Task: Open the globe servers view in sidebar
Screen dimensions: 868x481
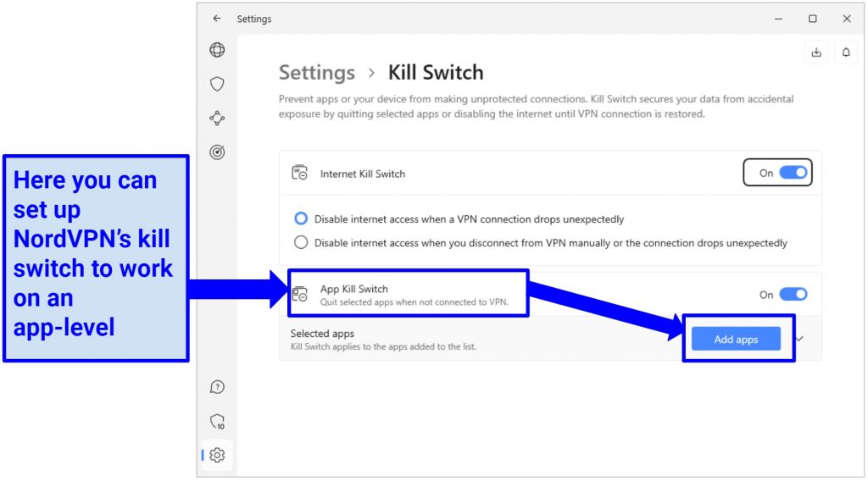Action: 217,50
